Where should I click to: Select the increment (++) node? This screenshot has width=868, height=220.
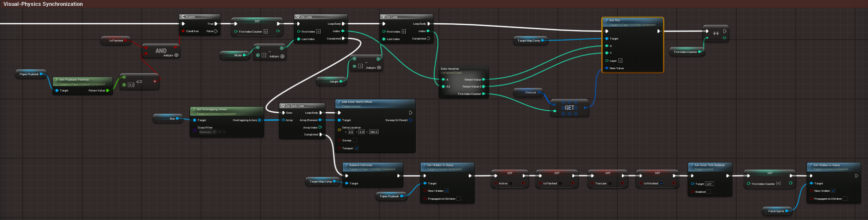tap(716, 33)
